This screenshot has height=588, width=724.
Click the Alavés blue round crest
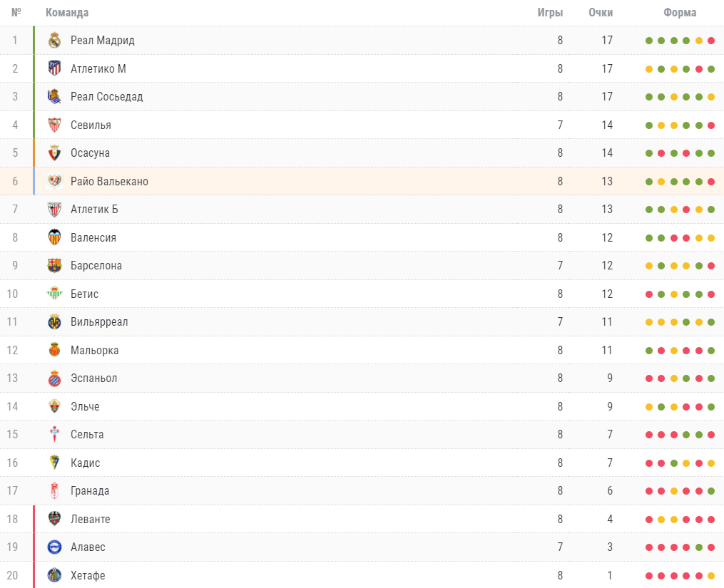pos(54,547)
